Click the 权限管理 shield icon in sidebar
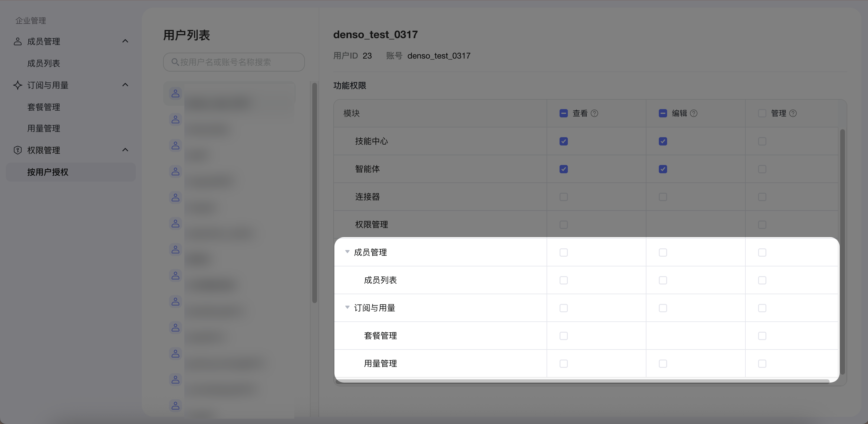The width and height of the screenshot is (868, 424). tap(17, 150)
